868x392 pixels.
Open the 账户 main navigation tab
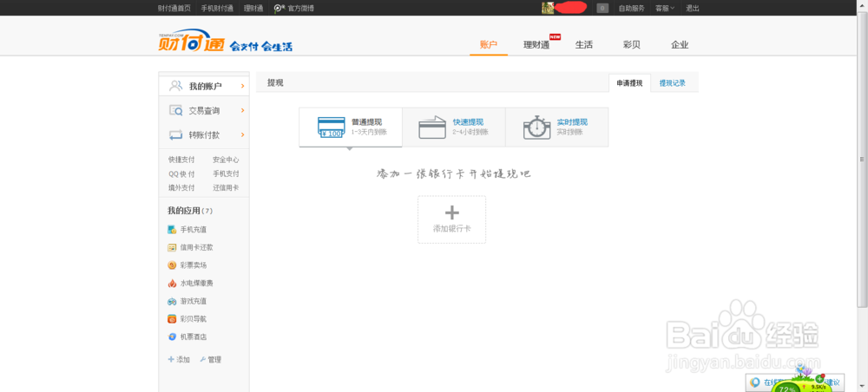pos(489,45)
